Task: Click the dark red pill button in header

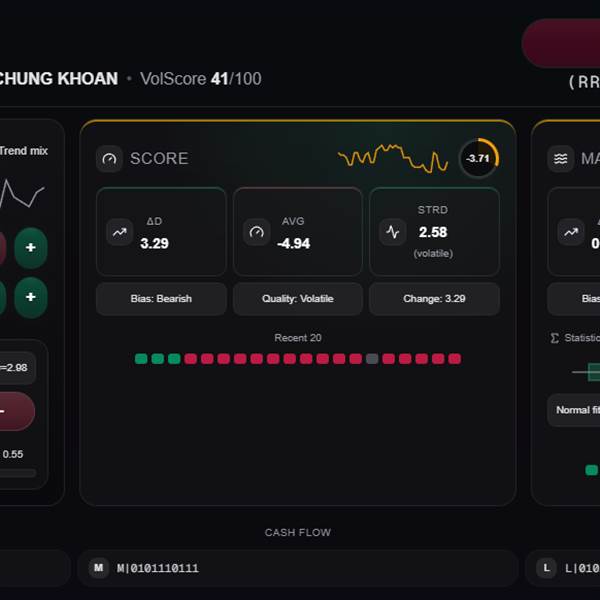Action: coord(561,43)
